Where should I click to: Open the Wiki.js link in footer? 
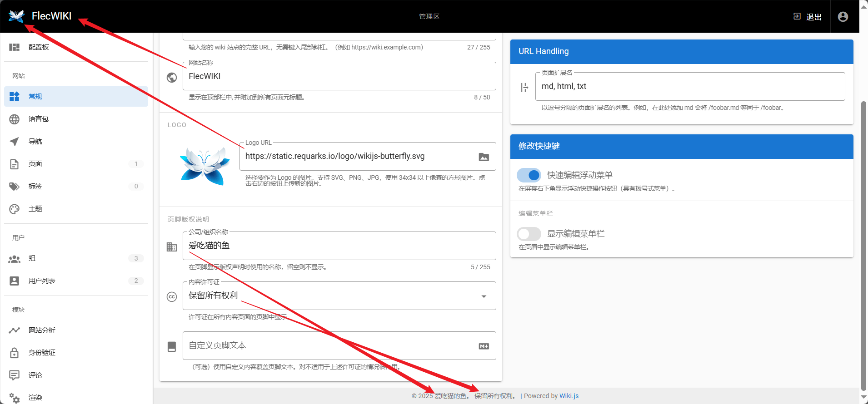(x=569, y=396)
